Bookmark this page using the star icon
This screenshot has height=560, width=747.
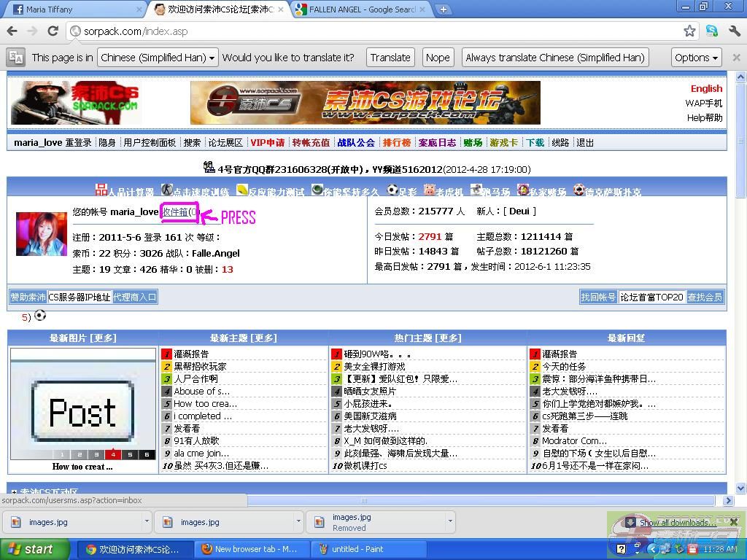(689, 31)
